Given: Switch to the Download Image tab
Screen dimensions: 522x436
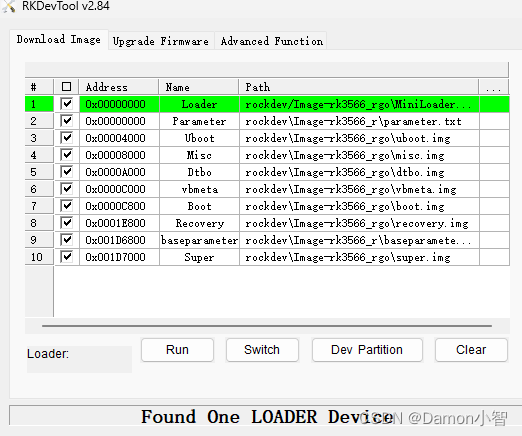Looking at the screenshot, I should tap(59, 40).
